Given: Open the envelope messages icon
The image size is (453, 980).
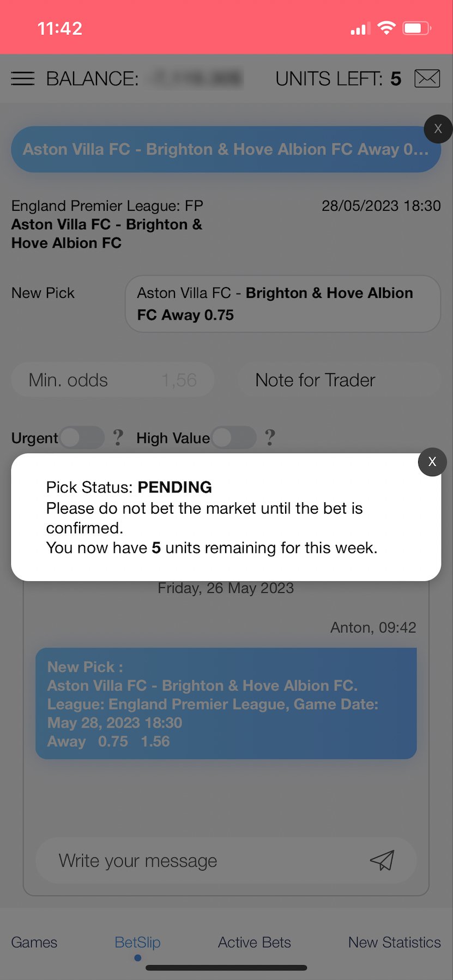Looking at the screenshot, I should coord(427,79).
